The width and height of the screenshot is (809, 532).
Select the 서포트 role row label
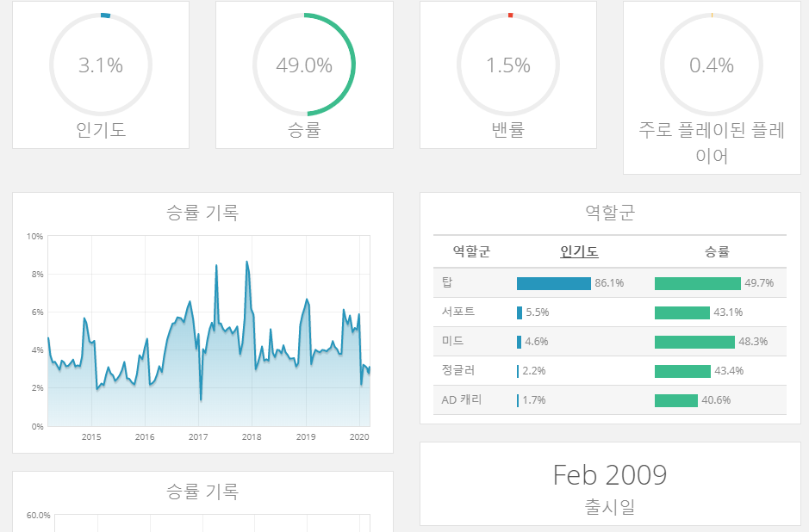458,312
